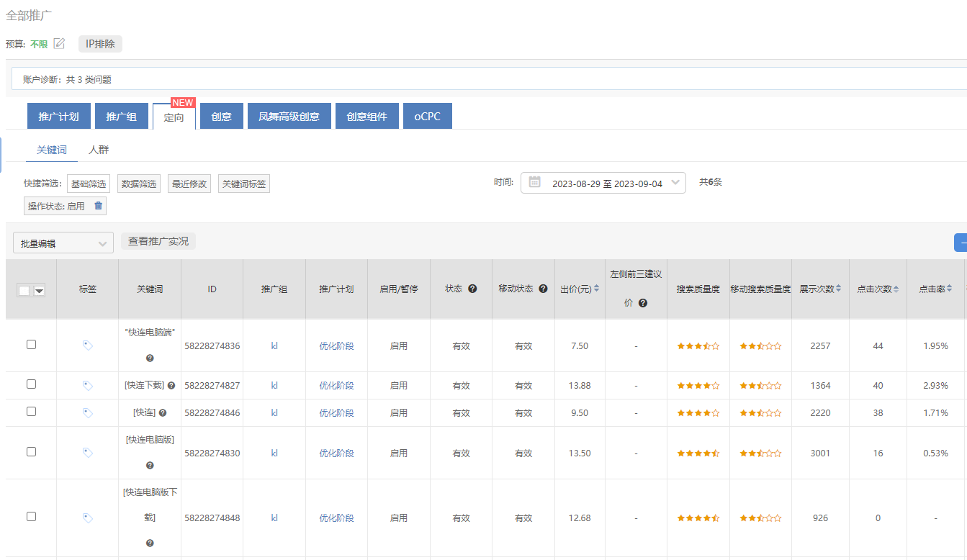Sort the table by 展示次数 column

point(838,289)
